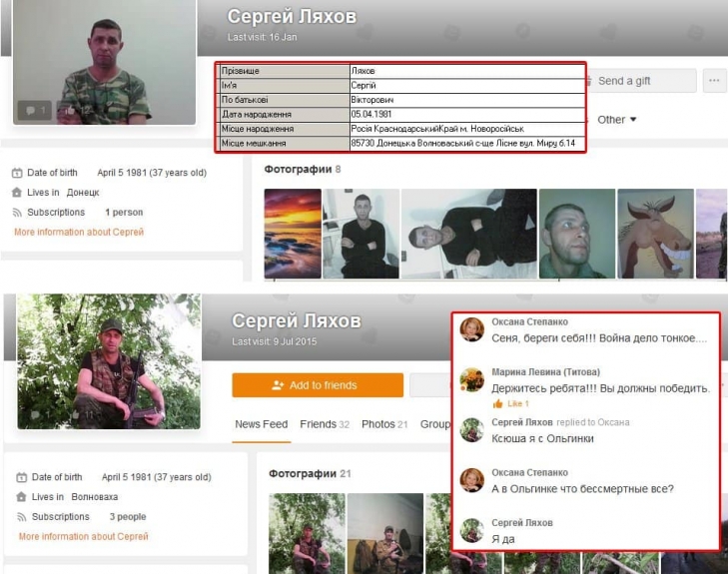Click Оксана Степанко name on the first comment
The height and width of the screenshot is (574, 728).
[x=529, y=322]
